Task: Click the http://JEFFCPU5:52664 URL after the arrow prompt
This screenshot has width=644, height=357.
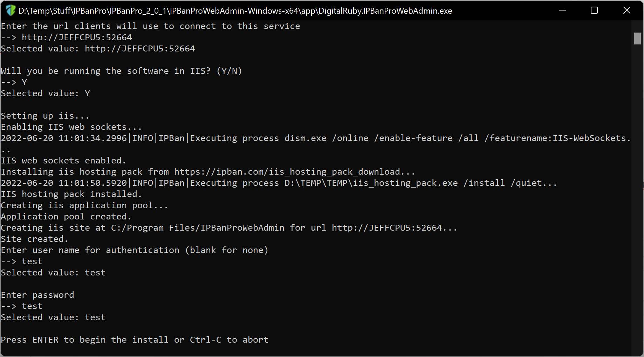Action: click(77, 37)
